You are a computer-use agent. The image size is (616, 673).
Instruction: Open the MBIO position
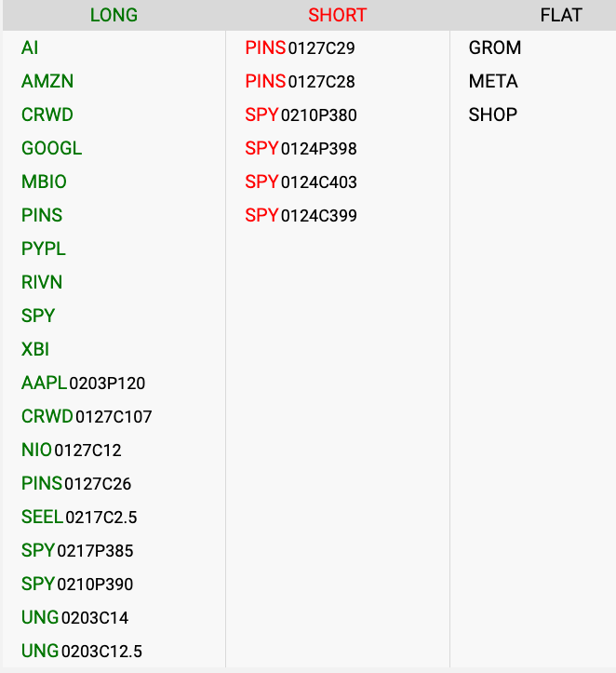coord(45,182)
